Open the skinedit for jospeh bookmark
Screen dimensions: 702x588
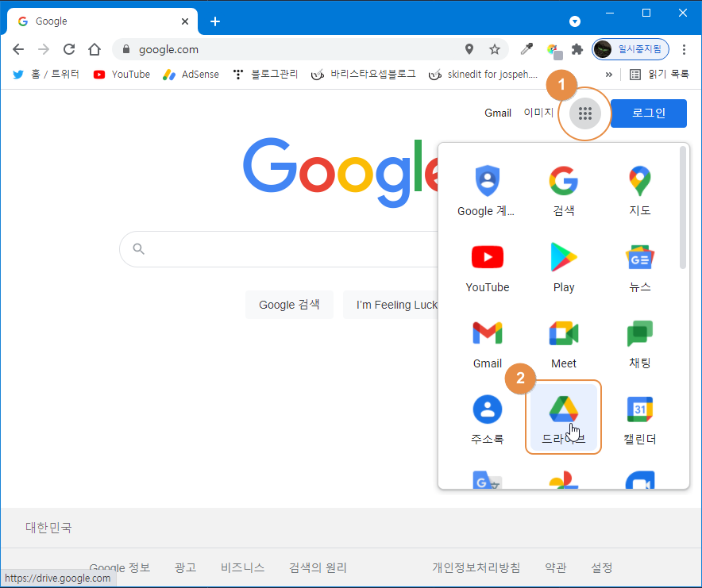483,75
